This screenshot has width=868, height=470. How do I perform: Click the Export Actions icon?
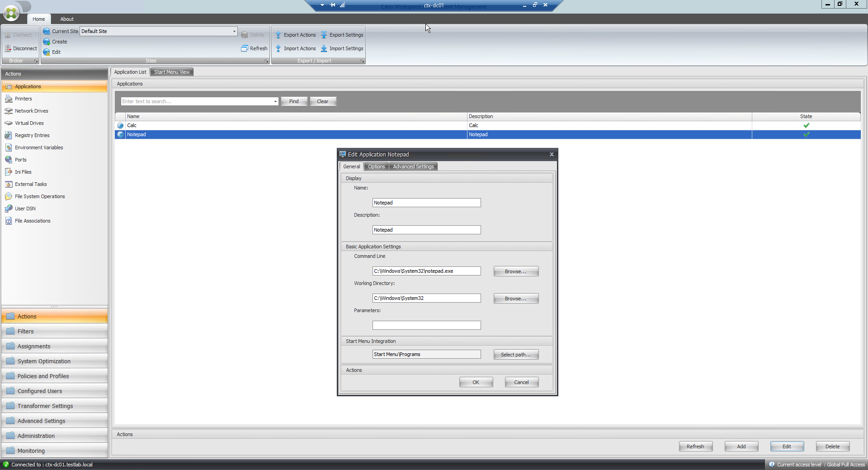click(x=278, y=35)
